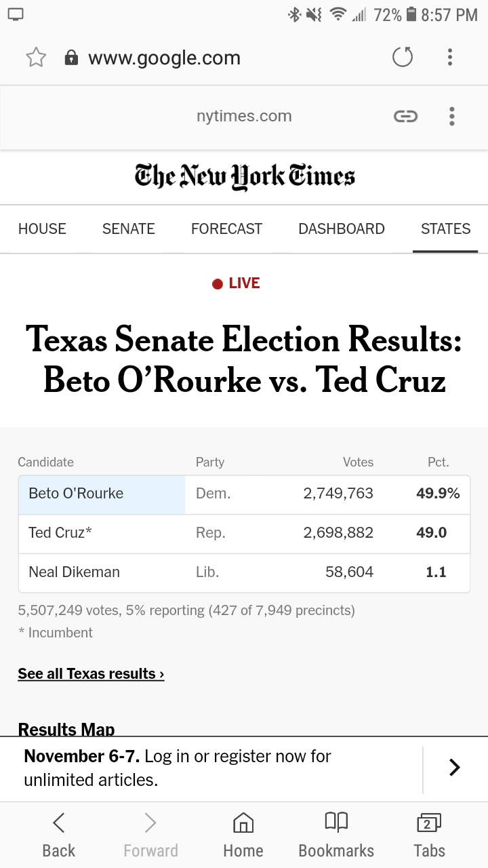
Task: Open the DASHBOARD tab
Action: [342, 229]
